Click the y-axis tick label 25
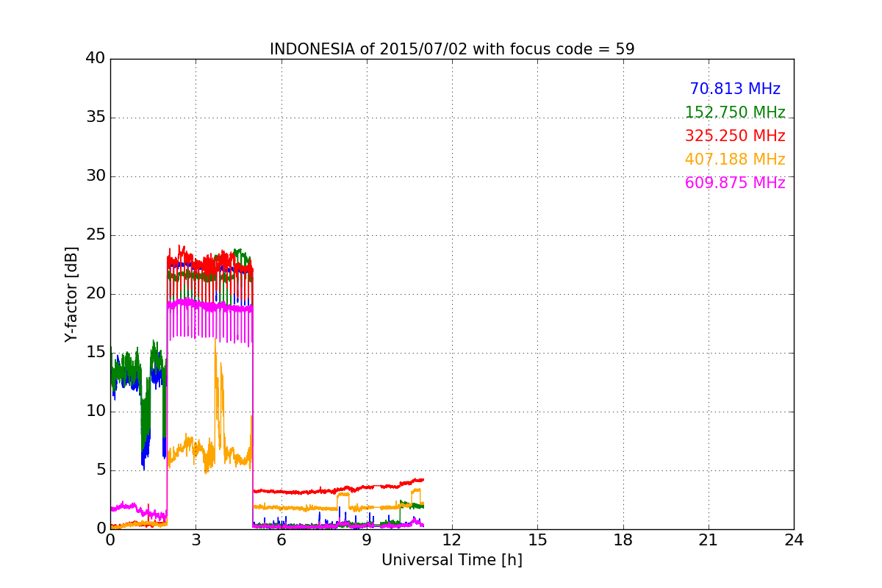 pyautogui.click(x=96, y=235)
